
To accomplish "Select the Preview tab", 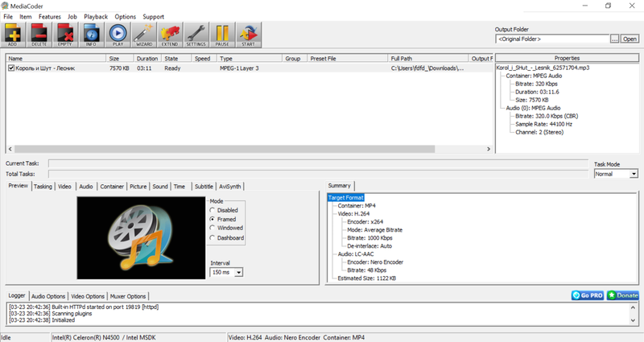I will pyautogui.click(x=19, y=186).
